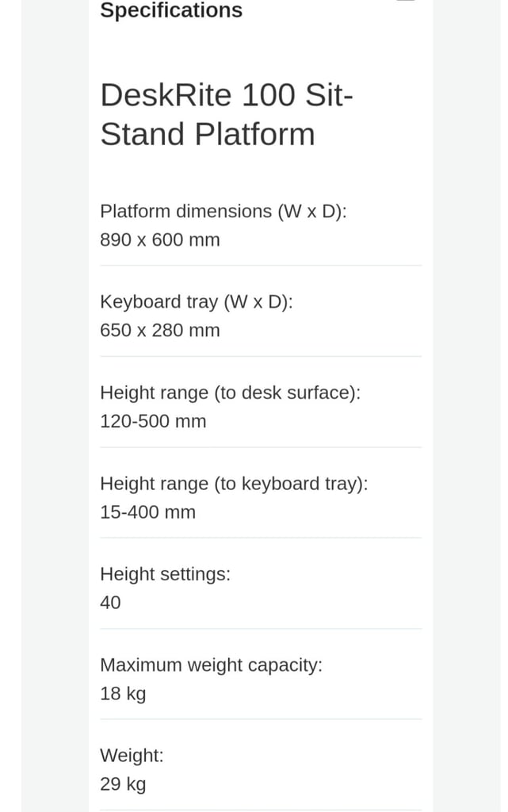Click the collapse icon beside Specifications
This screenshot has width=508, height=812.
pyautogui.click(x=406, y=2)
